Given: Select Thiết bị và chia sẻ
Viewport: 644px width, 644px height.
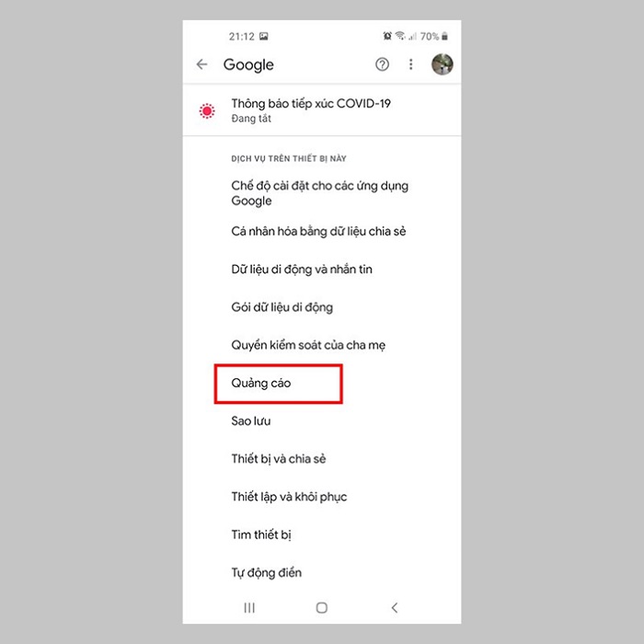Looking at the screenshot, I should [322, 459].
